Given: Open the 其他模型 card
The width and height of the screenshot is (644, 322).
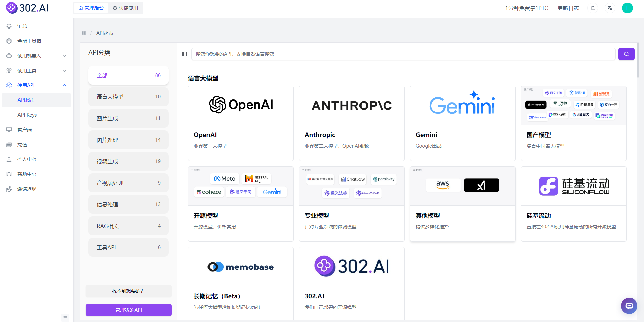Looking at the screenshot, I should pos(463,204).
